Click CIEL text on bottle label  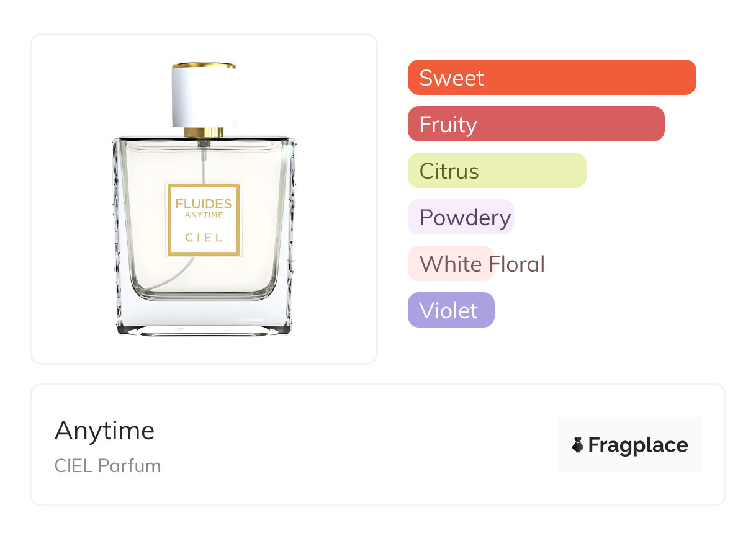[x=204, y=237]
